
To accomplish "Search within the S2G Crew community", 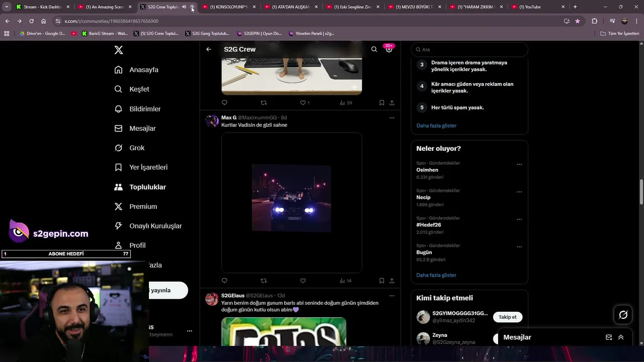I will 374,49.
